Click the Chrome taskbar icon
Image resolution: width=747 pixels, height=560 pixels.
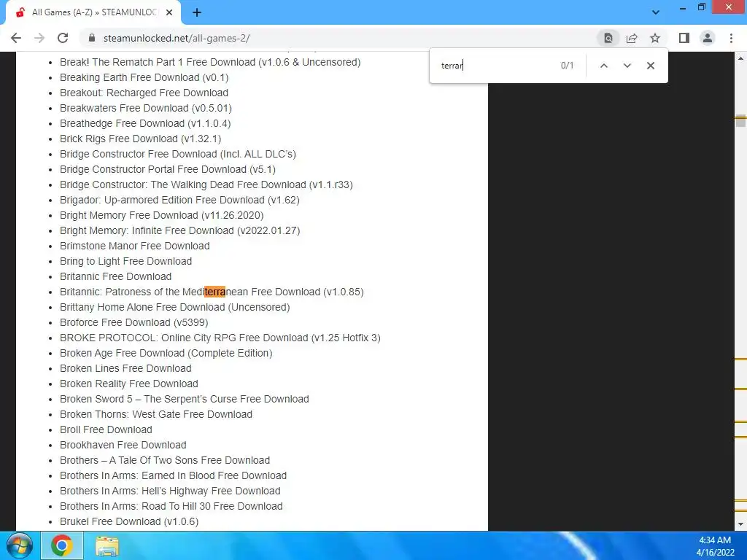[x=62, y=545]
